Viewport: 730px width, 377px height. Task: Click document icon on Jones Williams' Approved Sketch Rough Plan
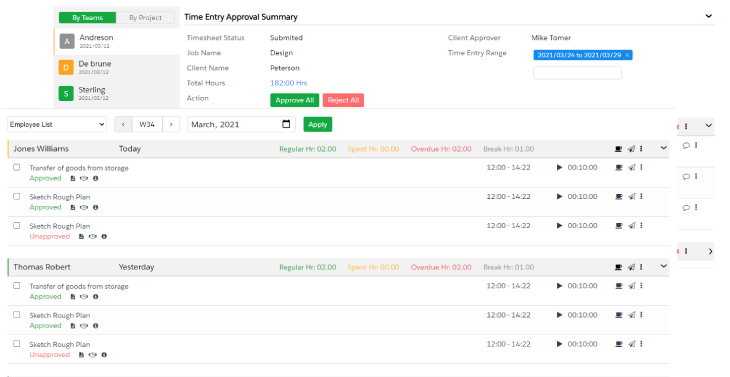click(x=73, y=208)
